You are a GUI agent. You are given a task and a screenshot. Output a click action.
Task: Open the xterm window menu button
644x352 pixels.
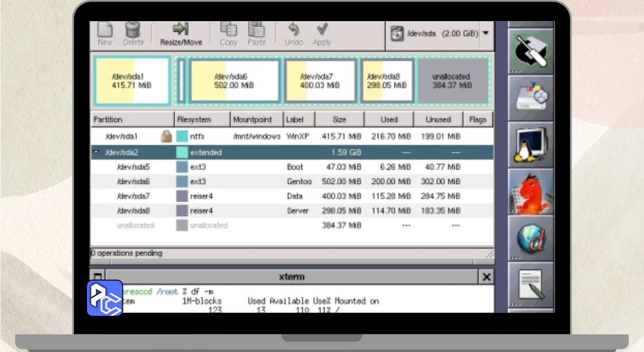98,277
